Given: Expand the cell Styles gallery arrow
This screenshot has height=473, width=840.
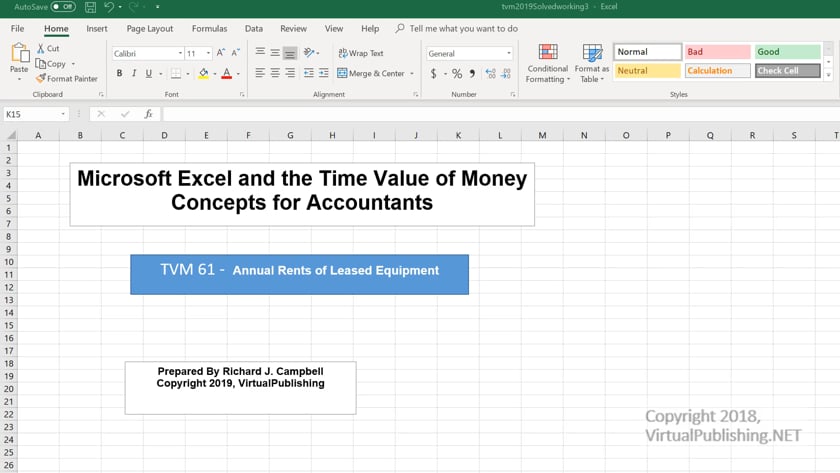Looking at the screenshot, I should [828, 75].
